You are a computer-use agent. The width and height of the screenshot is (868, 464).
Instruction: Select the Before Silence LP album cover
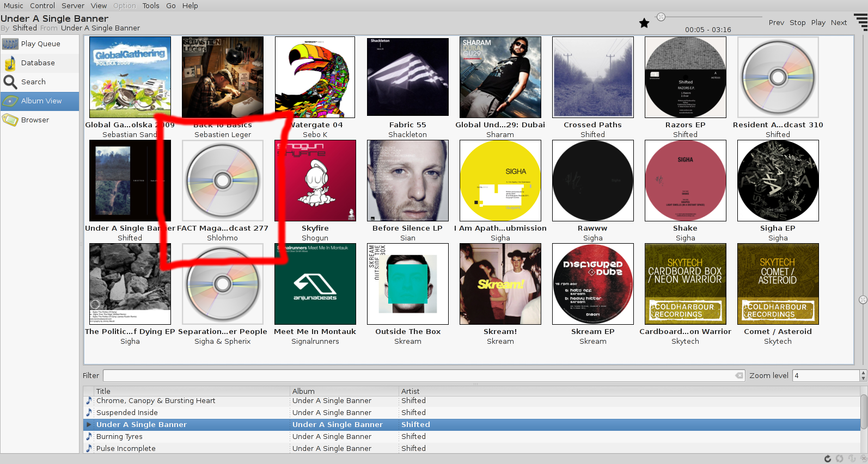[x=408, y=181]
